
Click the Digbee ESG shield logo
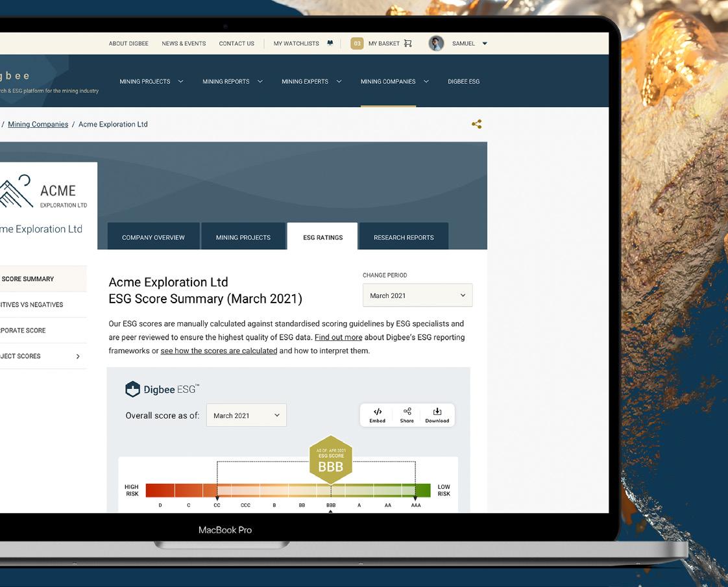133,389
